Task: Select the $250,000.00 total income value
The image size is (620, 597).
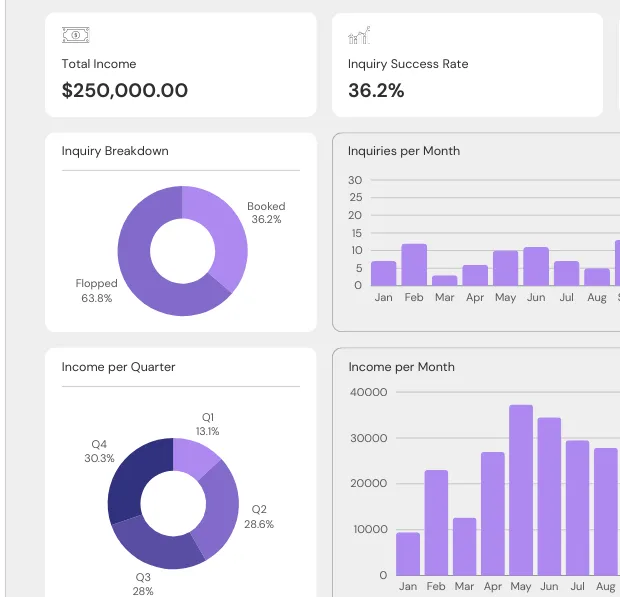Action: 125,91
